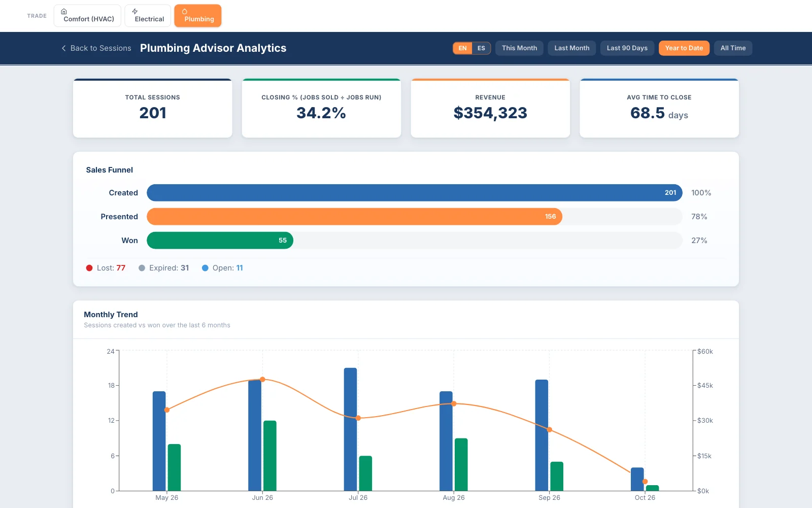Click the house icon on Comfort (HVAC) tab
Image resolution: width=812 pixels, height=508 pixels.
pyautogui.click(x=64, y=11)
